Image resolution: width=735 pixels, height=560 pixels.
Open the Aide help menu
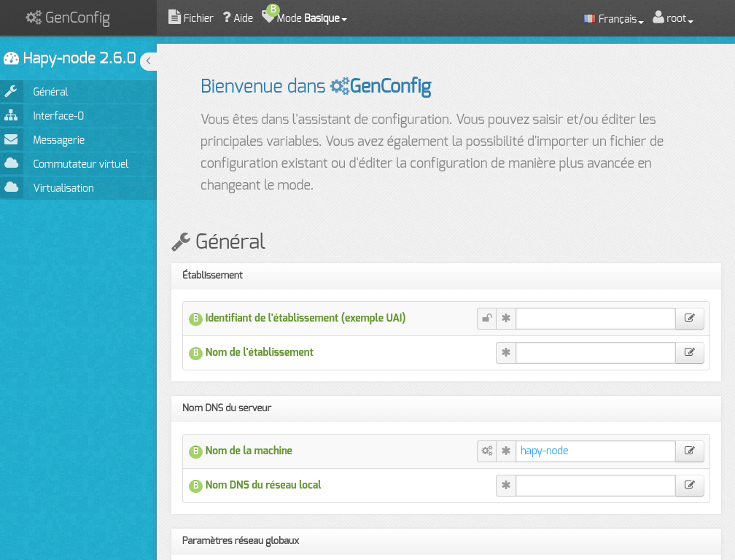[x=238, y=17]
